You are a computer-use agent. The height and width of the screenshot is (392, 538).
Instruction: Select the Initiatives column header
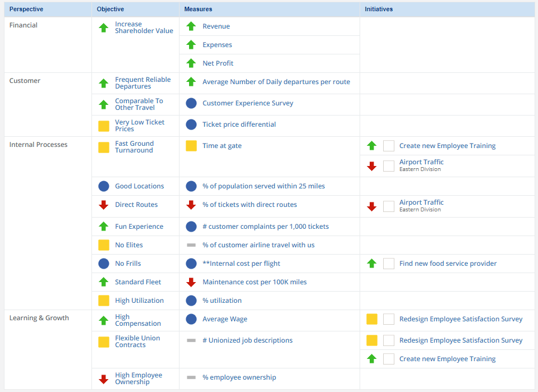coord(379,10)
